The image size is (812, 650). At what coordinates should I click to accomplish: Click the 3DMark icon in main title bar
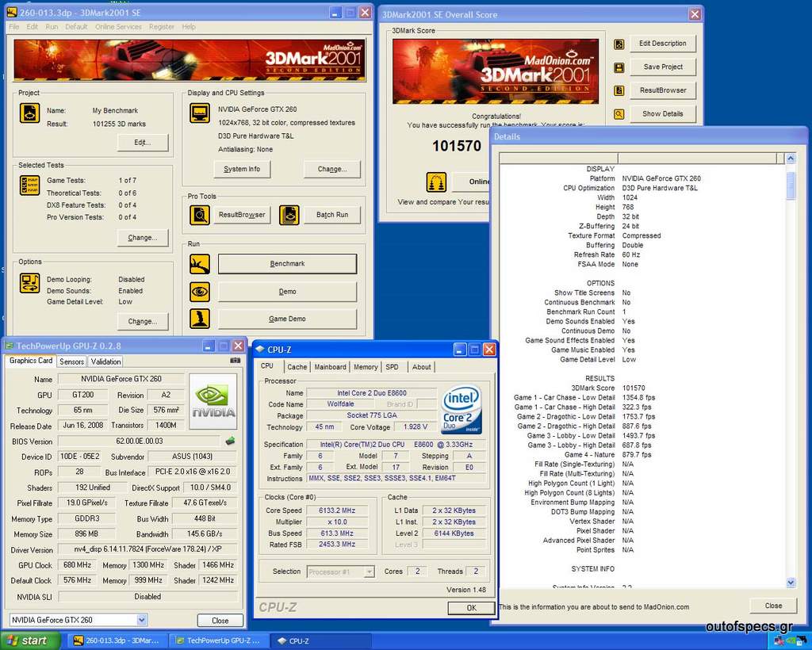point(11,13)
